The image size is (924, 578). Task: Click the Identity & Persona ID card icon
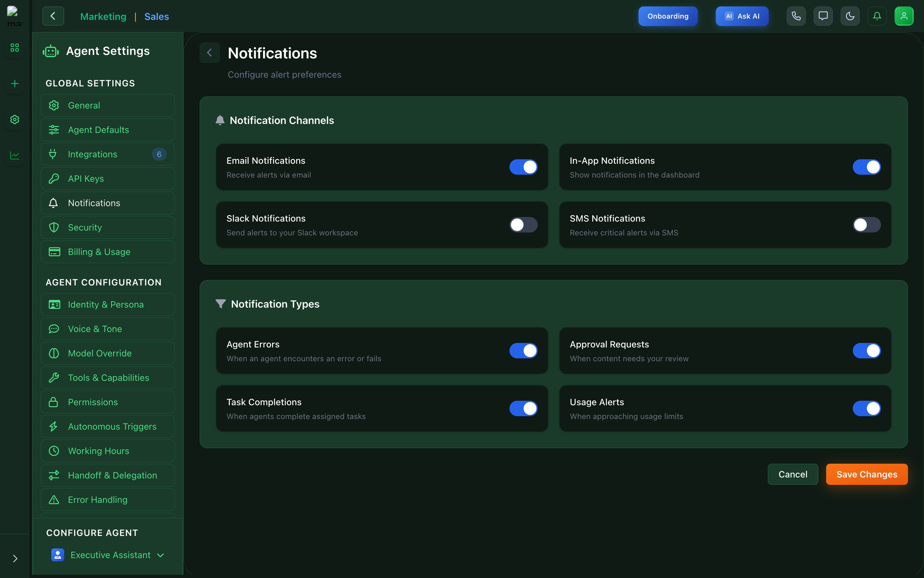pyautogui.click(x=54, y=305)
